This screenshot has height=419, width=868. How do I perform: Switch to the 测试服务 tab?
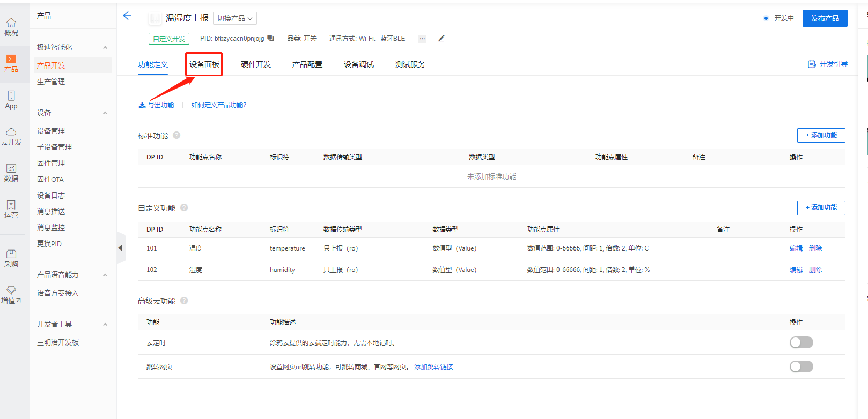pos(410,64)
